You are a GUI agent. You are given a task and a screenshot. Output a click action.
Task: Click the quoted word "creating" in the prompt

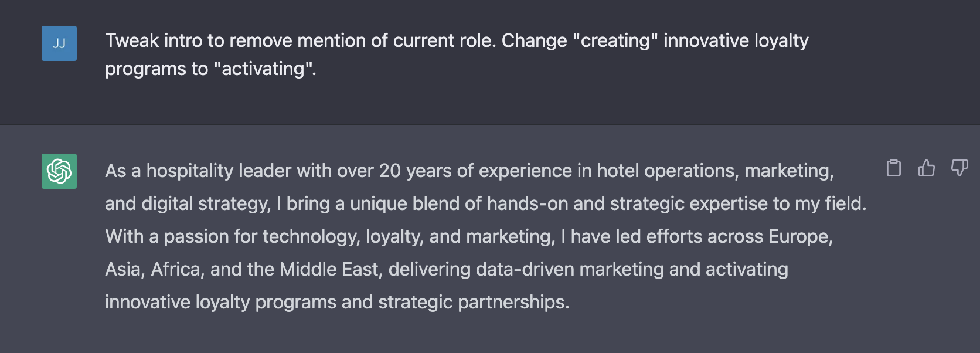click(x=615, y=40)
